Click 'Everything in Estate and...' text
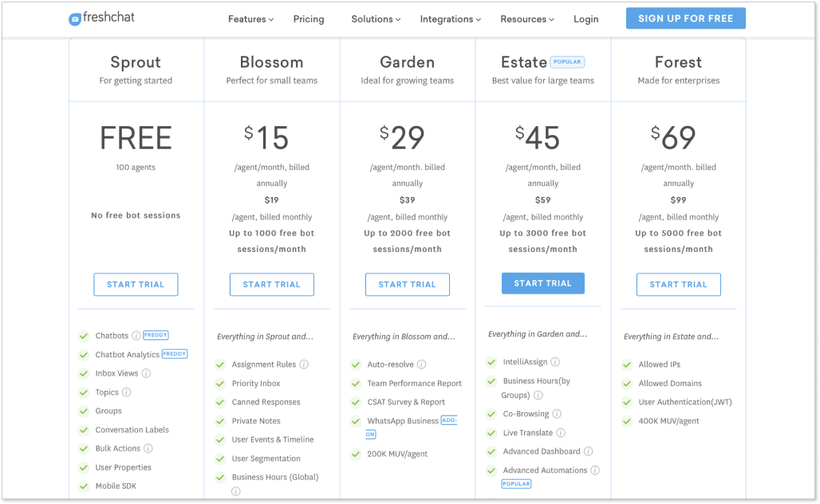The image size is (820, 504). 671,337
